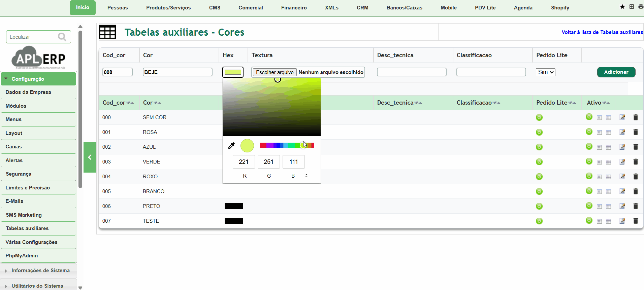
Task: Open the Pedido Lite Sim dropdown
Action: pyautogui.click(x=545, y=72)
